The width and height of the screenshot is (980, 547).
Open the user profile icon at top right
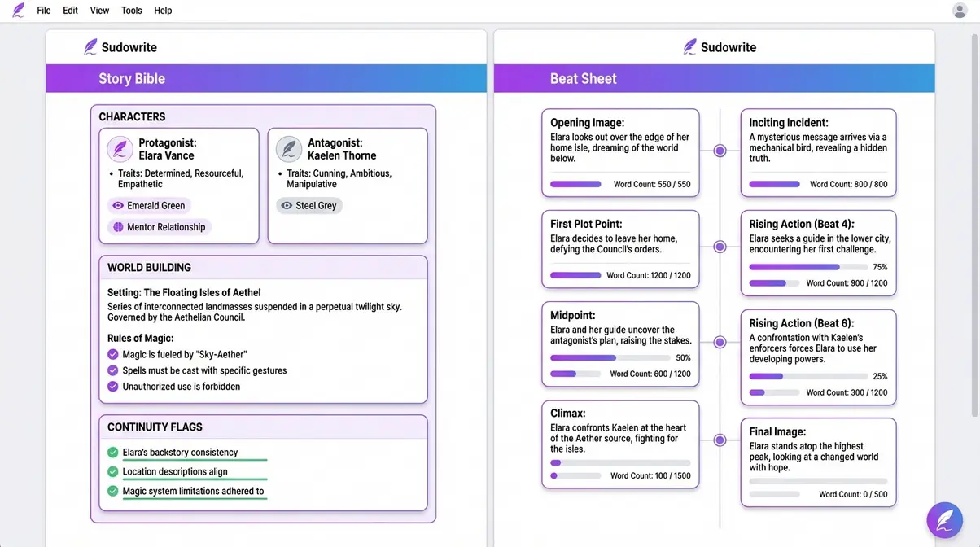(x=960, y=10)
